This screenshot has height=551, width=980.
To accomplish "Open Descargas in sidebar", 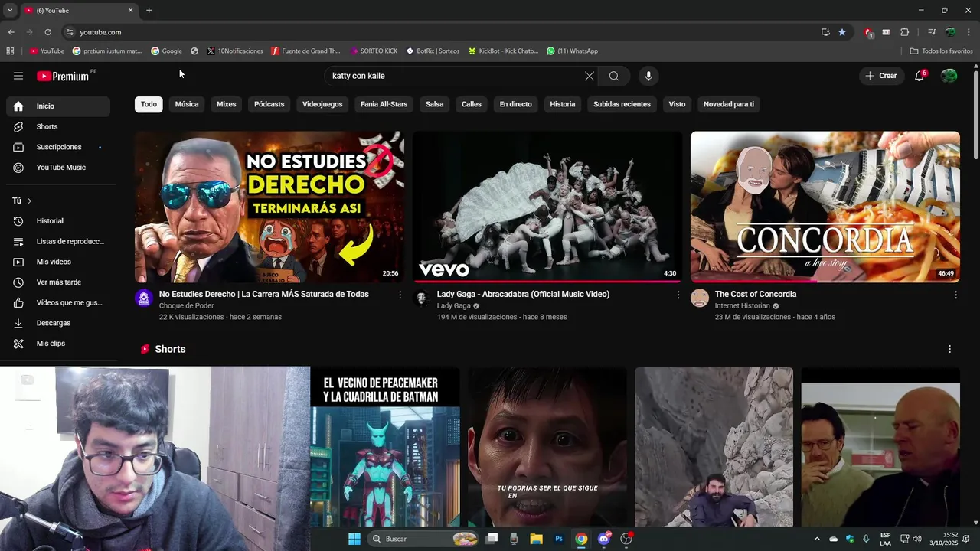I will pyautogui.click(x=58, y=323).
